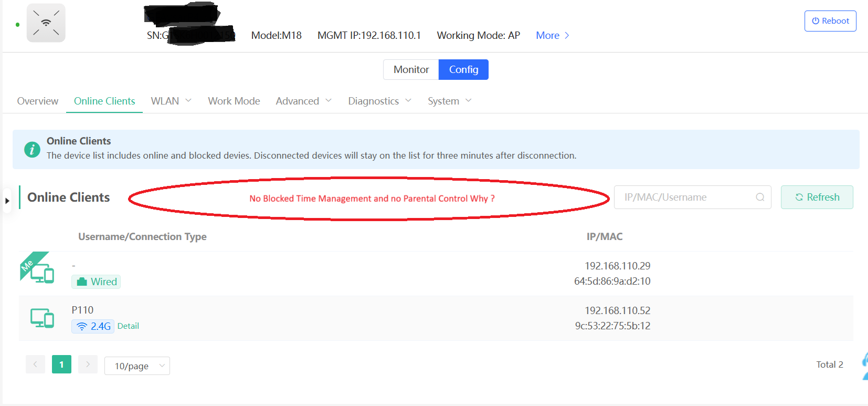Switch to Config mode
This screenshot has height=406, width=868.
click(463, 69)
